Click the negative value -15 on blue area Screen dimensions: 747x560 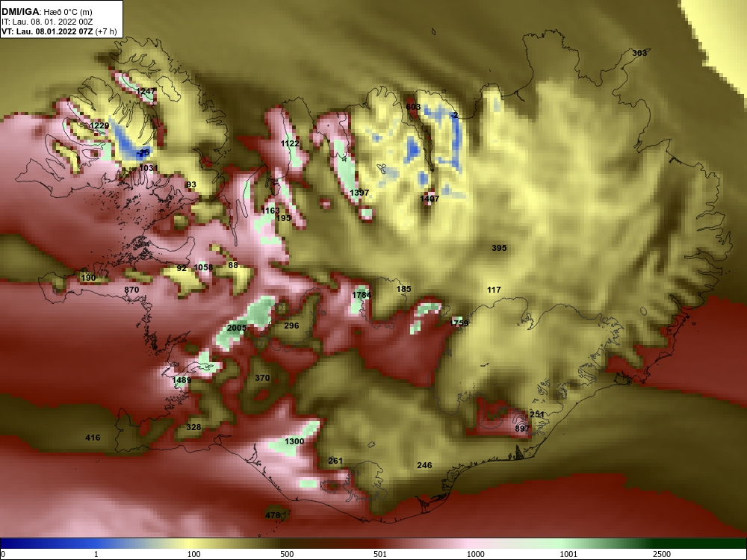pos(143,152)
